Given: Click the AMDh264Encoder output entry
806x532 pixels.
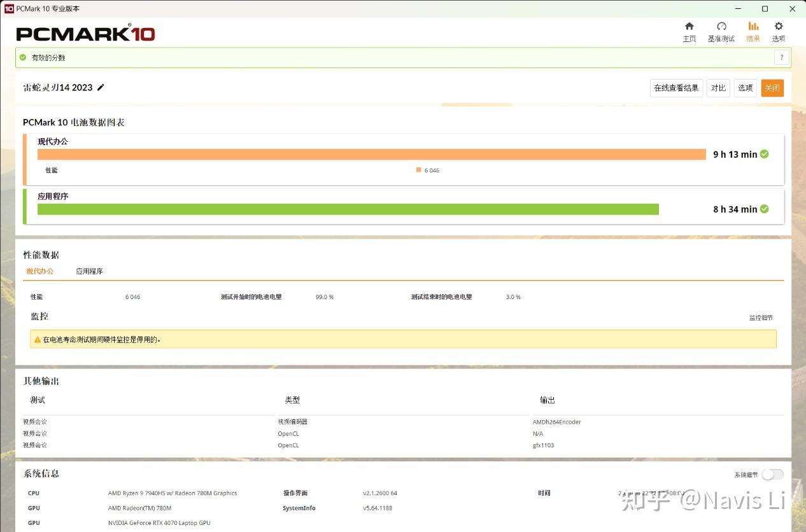Looking at the screenshot, I should 556,422.
